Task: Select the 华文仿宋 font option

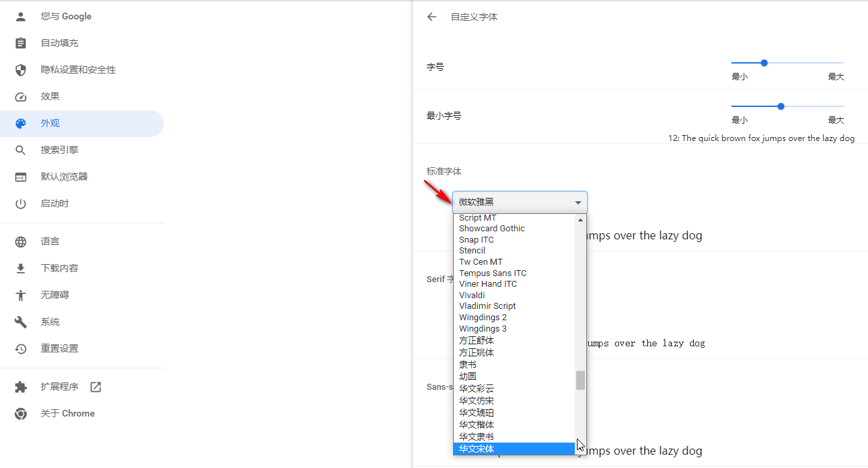Action: 514,400
